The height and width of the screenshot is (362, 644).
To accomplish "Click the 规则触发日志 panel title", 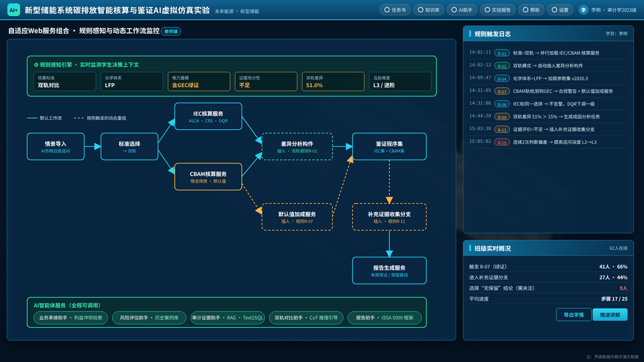I will [492, 34].
